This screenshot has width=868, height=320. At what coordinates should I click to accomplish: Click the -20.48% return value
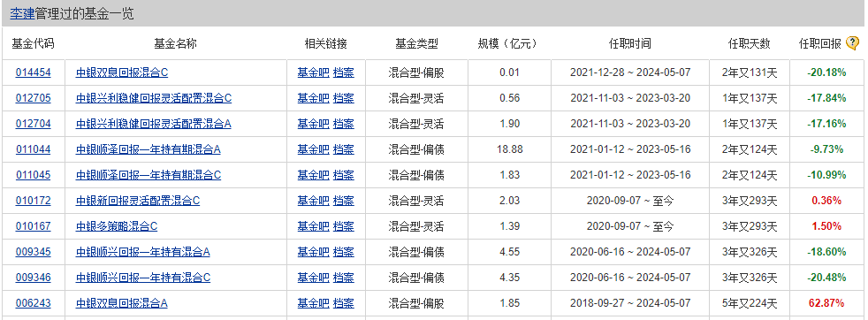click(826, 278)
